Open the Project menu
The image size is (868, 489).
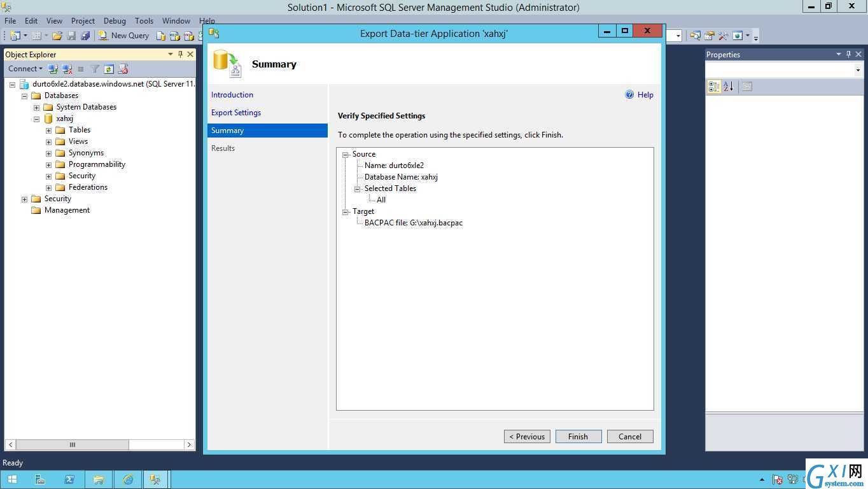coord(83,21)
